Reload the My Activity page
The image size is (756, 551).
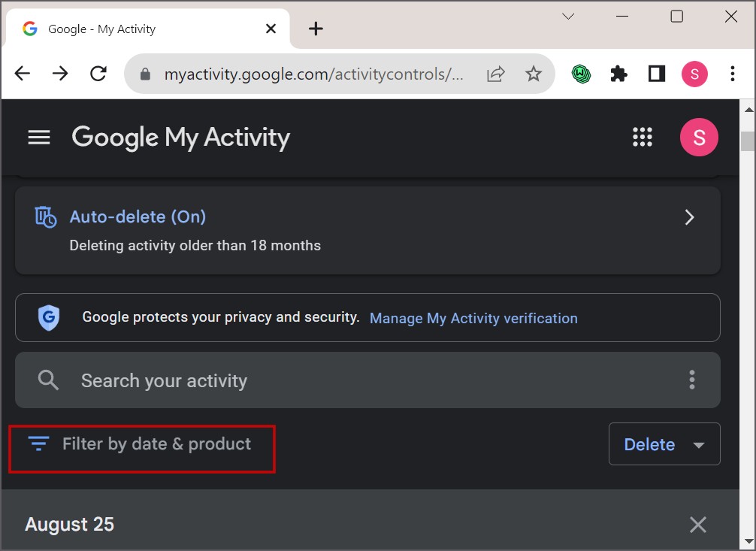tap(98, 74)
